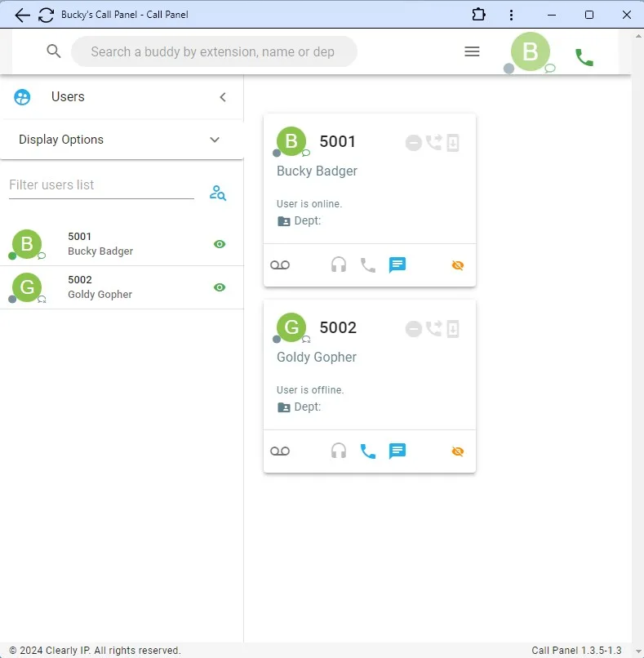Click the 'User is online.' status text
The width and height of the screenshot is (644, 658).
tap(309, 204)
